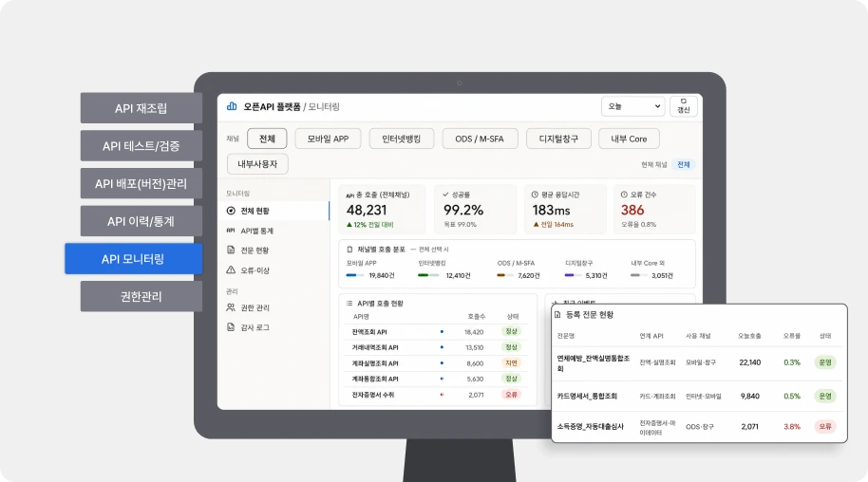This screenshot has height=482, width=868.
Task: Click the alert icon beside 오류 건수
Action: click(x=624, y=195)
